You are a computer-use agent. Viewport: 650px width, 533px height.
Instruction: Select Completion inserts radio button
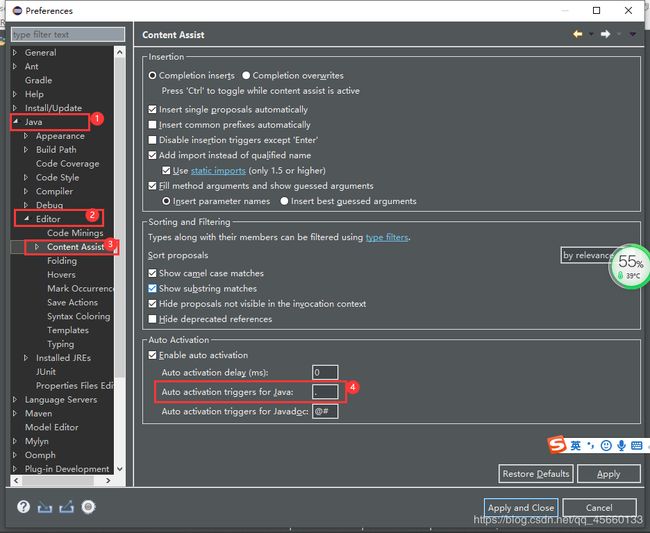[x=152, y=75]
